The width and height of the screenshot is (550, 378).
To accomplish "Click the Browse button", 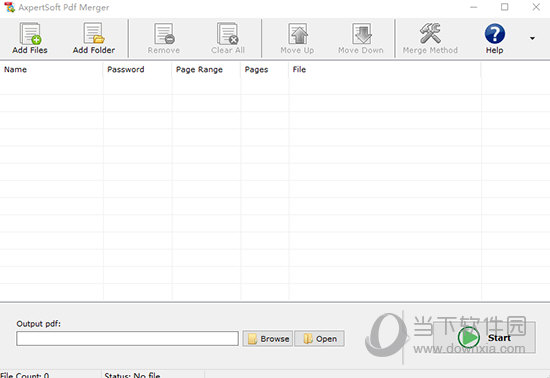I will 268,338.
